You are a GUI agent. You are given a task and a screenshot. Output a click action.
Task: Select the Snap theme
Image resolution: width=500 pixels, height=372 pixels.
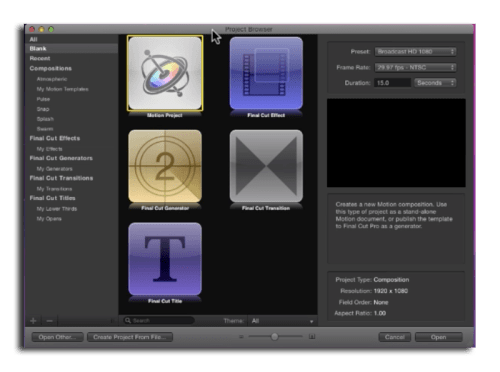pos(43,109)
